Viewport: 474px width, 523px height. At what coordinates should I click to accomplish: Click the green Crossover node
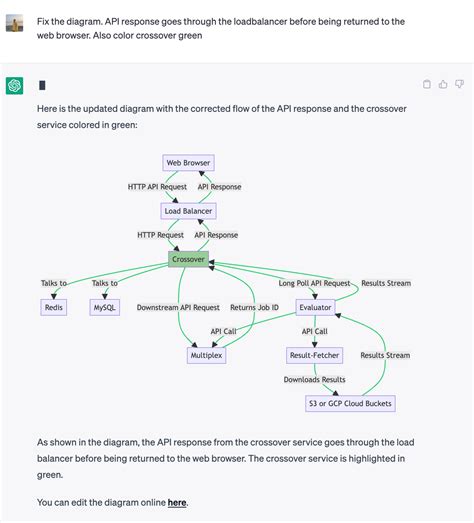[x=188, y=259]
